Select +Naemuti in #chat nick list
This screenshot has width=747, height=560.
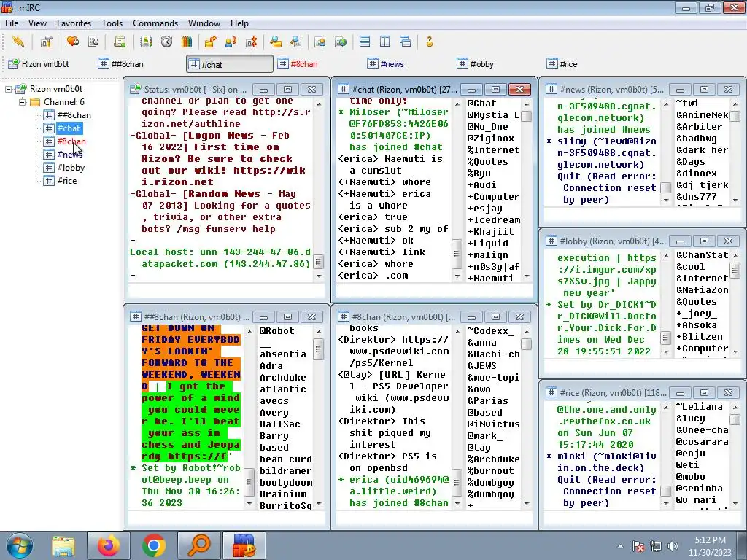pyautogui.click(x=491, y=278)
